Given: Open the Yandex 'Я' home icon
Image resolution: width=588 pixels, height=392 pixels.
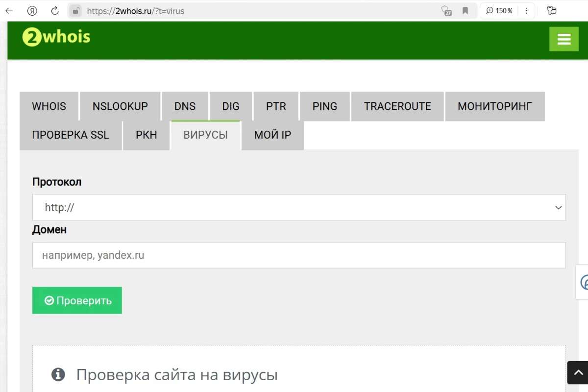Looking at the screenshot, I should 32,11.
